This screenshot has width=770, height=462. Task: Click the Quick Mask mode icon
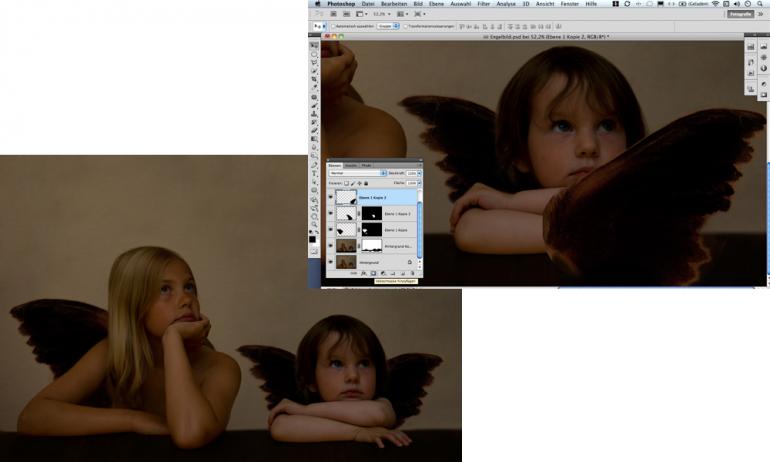314,251
